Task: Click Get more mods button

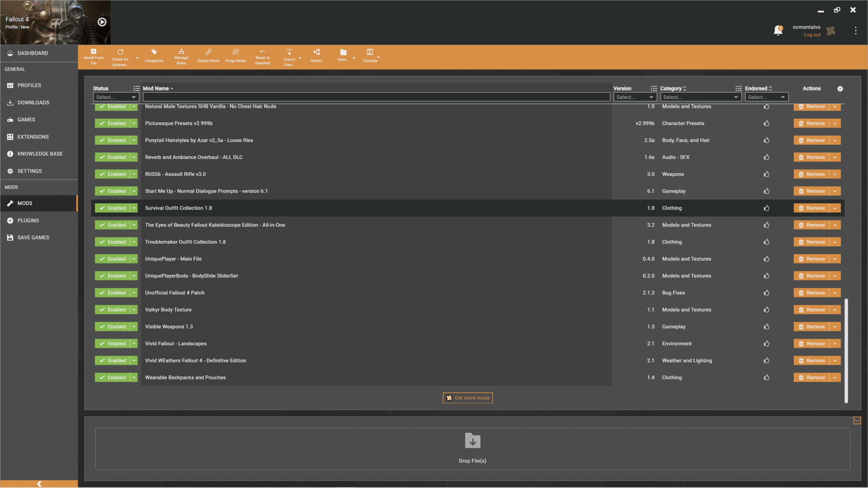Action: click(x=467, y=398)
